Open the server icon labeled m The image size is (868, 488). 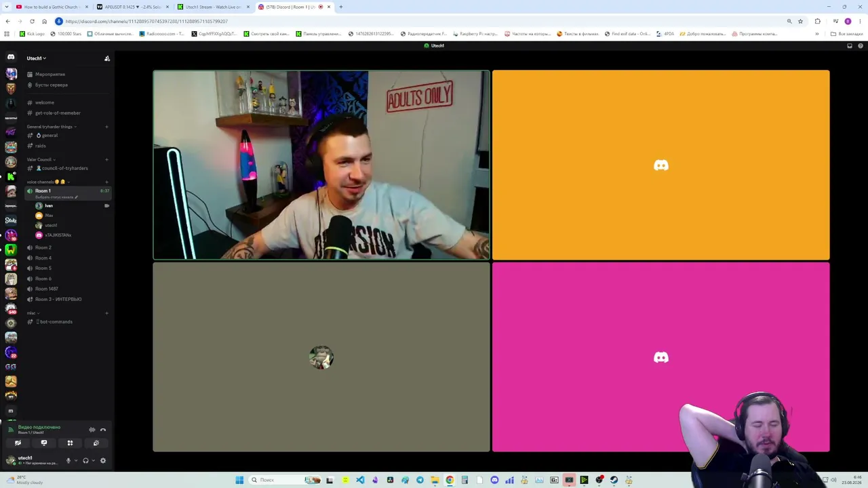tap(11, 411)
